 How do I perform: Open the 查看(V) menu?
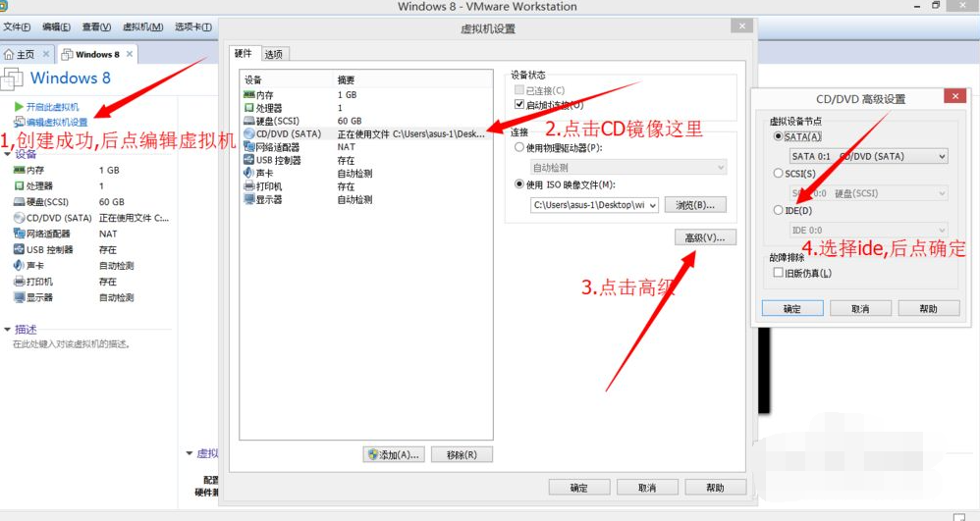pos(96,26)
